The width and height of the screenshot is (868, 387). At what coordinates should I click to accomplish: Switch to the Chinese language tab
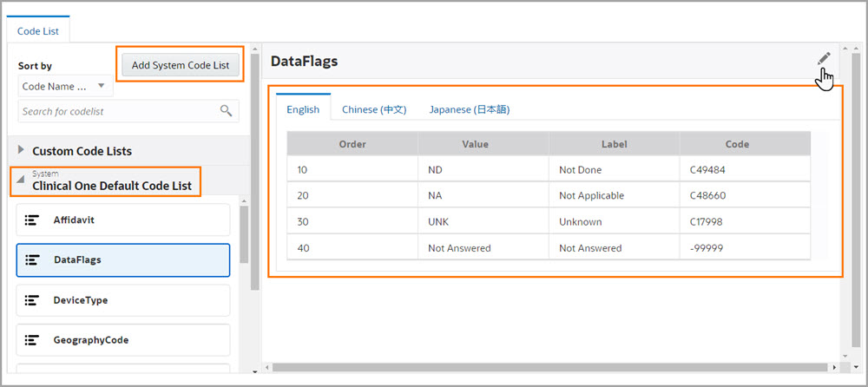(x=373, y=109)
